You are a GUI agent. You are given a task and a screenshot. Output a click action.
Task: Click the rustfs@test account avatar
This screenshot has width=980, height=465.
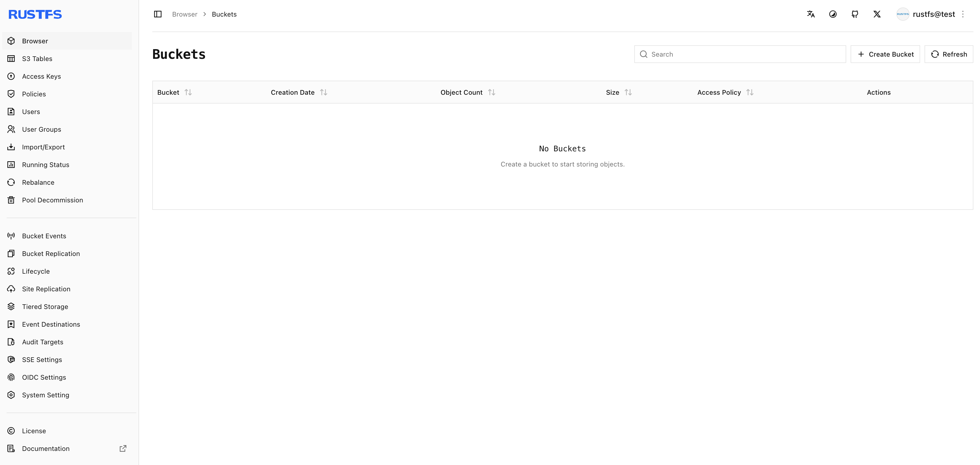(x=903, y=14)
